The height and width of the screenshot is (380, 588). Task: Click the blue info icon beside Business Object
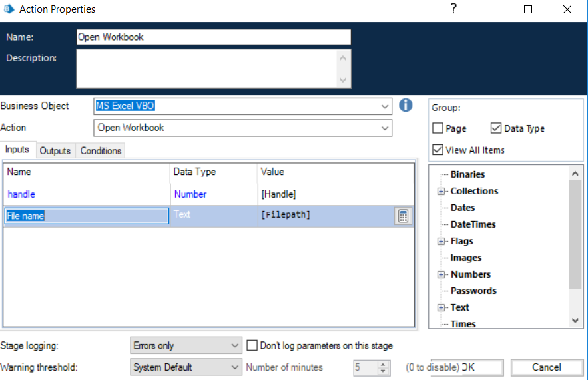point(406,105)
